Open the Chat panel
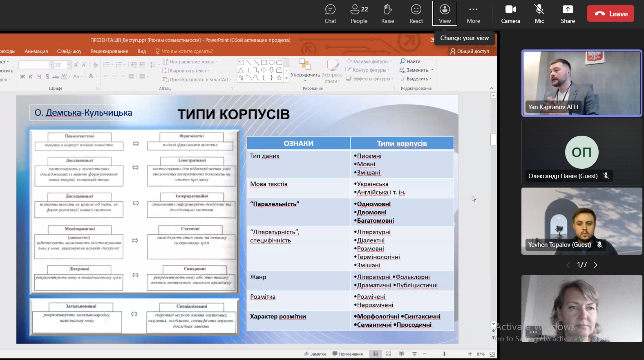This screenshot has height=360, width=644. click(x=330, y=14)
